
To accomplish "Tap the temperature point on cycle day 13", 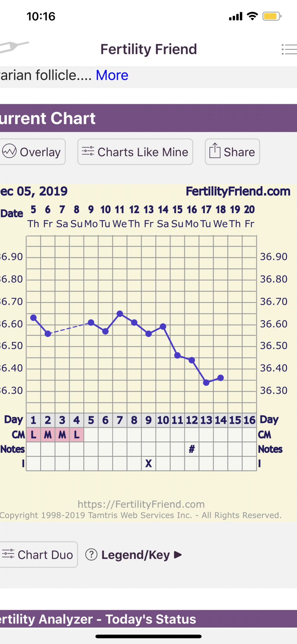I will [x=206, y=382].
